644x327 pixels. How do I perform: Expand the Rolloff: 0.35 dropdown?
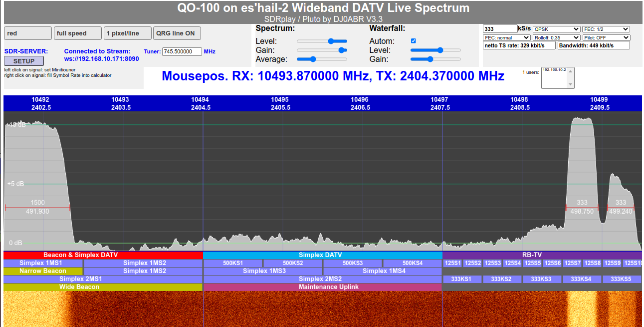[557, 38]
